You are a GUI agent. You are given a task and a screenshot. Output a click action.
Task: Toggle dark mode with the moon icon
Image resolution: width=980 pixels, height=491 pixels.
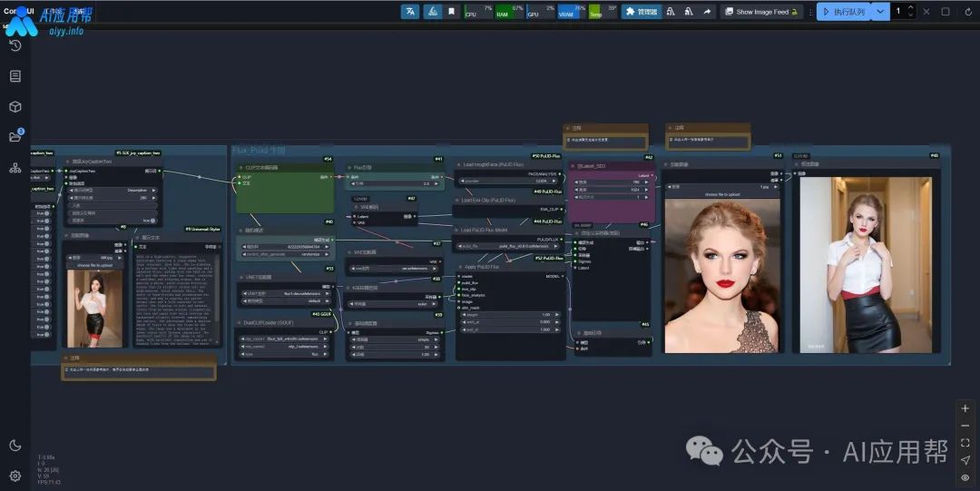(15, 446)
